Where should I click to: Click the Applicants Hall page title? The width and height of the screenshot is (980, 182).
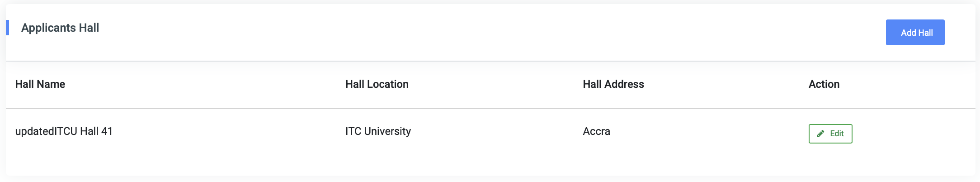click(x=60, y=28)
